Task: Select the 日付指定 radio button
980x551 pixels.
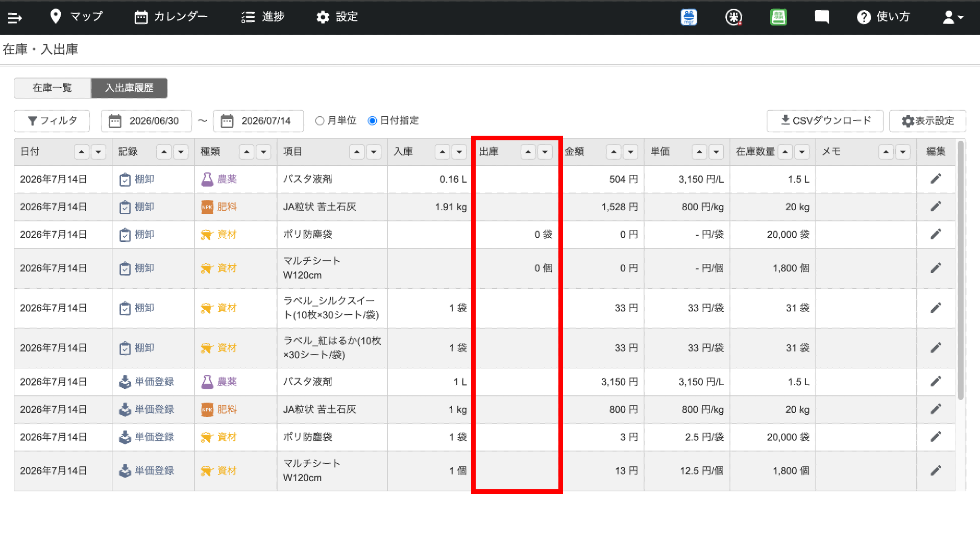Action: click(x=373, y=121)
